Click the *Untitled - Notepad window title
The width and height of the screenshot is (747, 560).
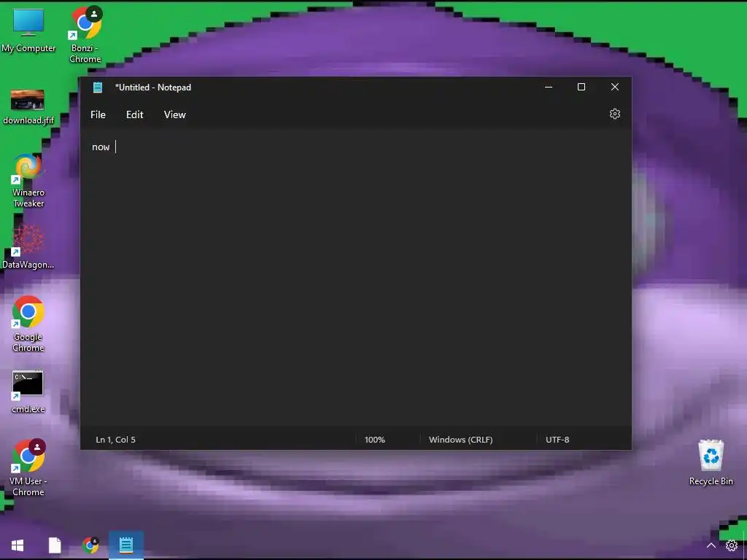tap(153, 87)
